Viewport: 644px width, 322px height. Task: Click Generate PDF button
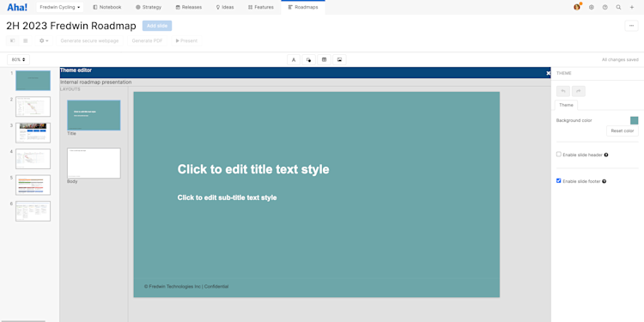pos(147,40)
